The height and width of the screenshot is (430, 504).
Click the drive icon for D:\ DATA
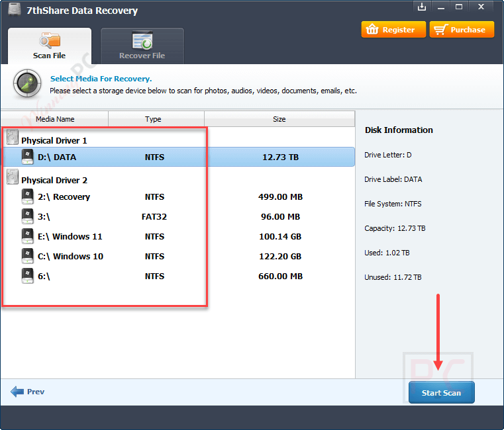click(28, 157)
